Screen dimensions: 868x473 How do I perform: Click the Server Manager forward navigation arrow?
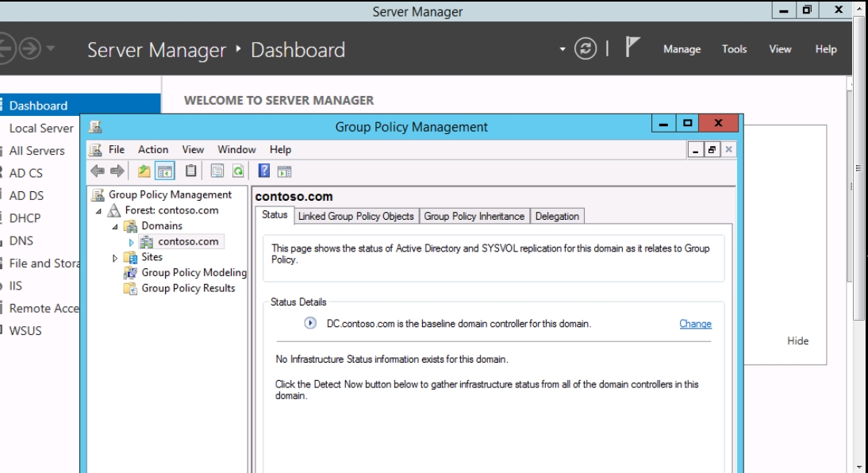(x=30, y=48)
